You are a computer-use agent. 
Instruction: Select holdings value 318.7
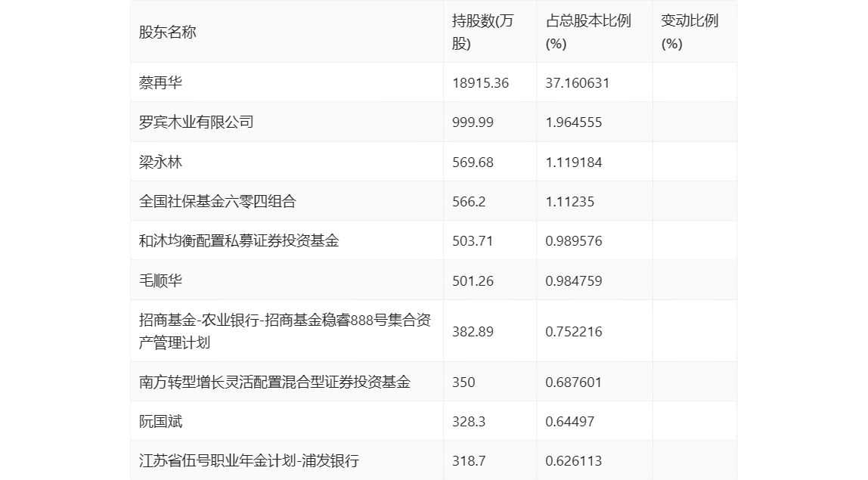[x=469, y=461]
